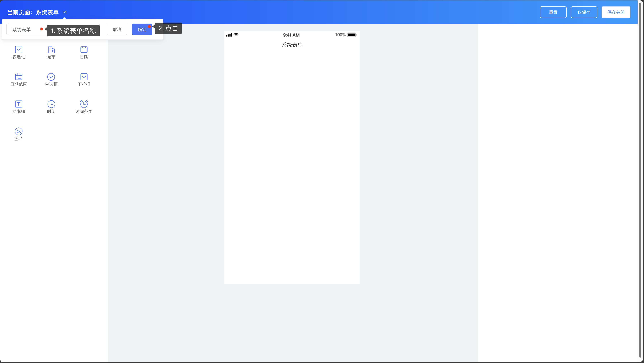
Task: Pick the 日期 date component icon
Action: pos(84,49)
